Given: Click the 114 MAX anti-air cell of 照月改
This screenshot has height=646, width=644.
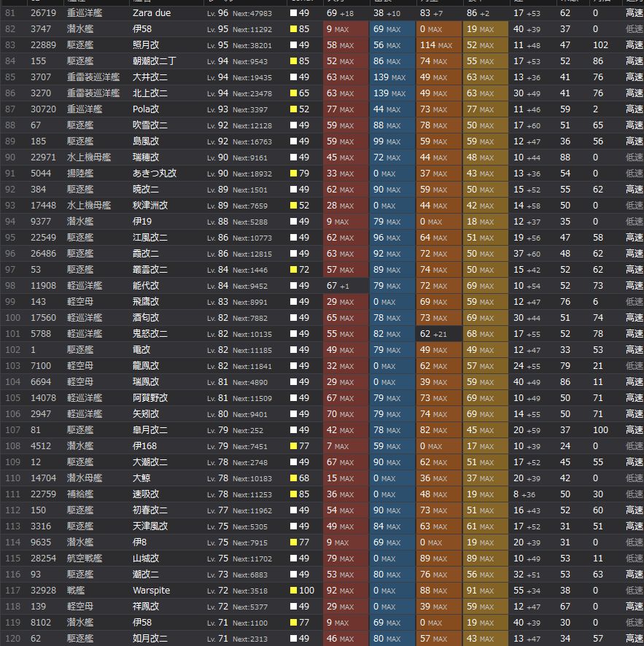Looking at the screenshot, I should tap(439, 45).
